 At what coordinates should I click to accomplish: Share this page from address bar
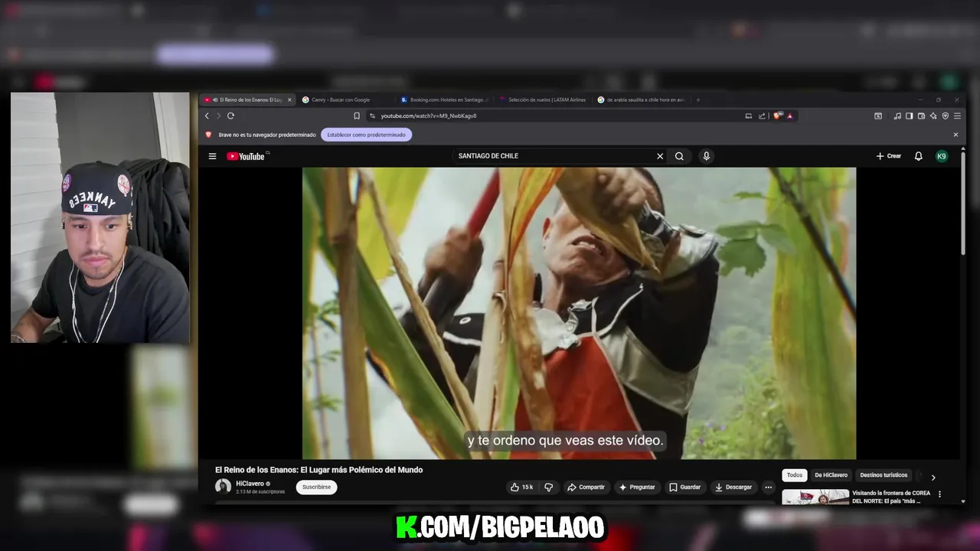(x=762, y=116)
